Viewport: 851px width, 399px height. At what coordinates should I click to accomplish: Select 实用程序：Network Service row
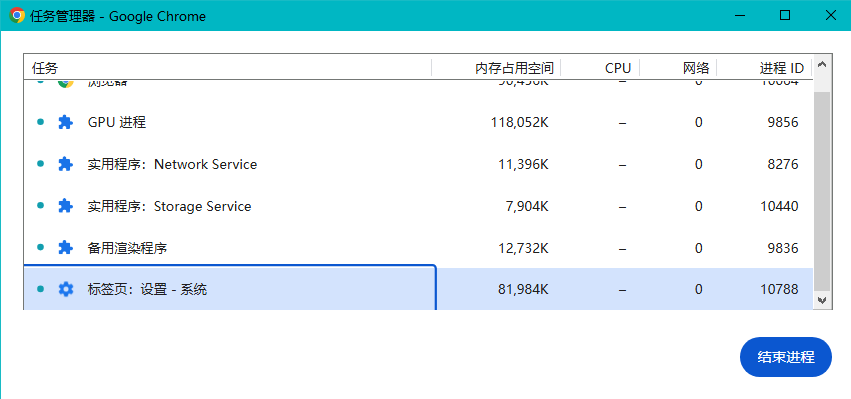tap(418, 164)
